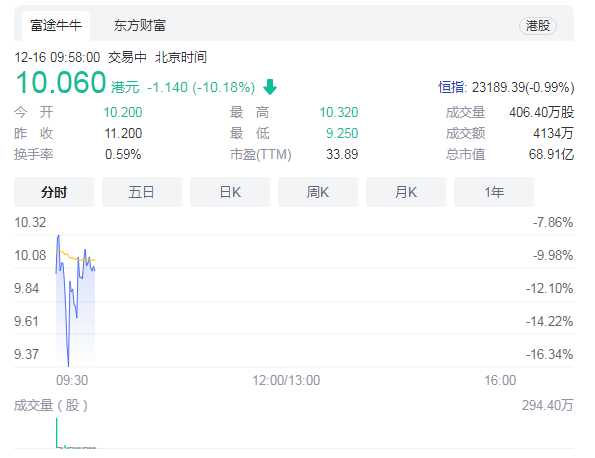Click the 市盈(TTM) label

260,154
